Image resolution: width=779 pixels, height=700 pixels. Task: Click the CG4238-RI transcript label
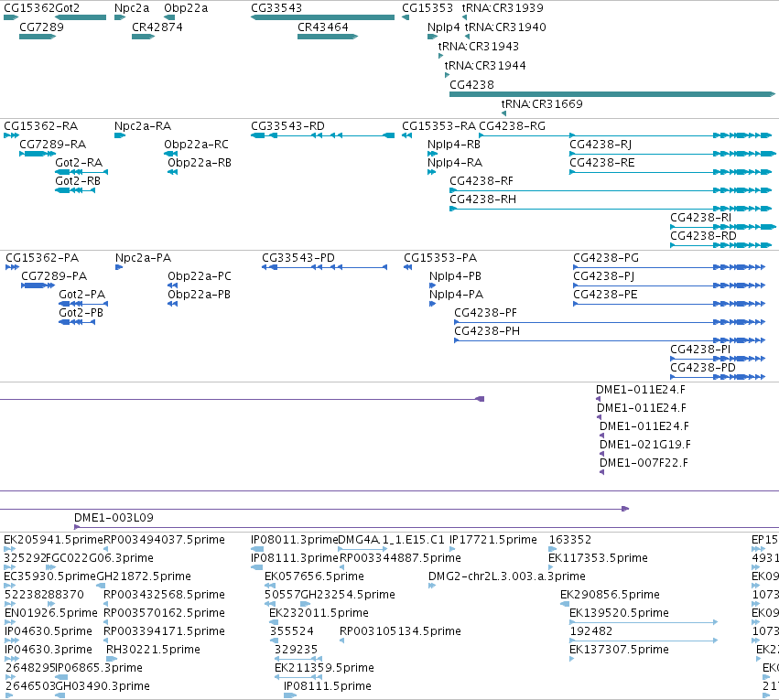click(x=700, y=218)
